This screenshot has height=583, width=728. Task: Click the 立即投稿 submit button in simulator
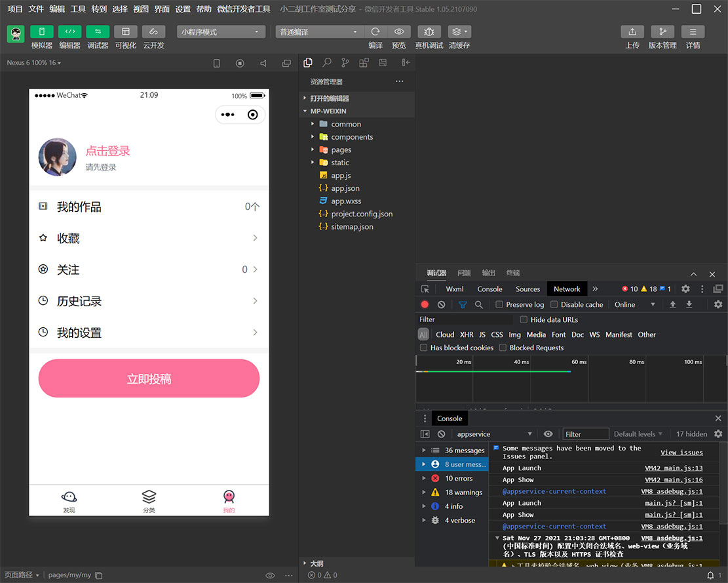point(149,378)
